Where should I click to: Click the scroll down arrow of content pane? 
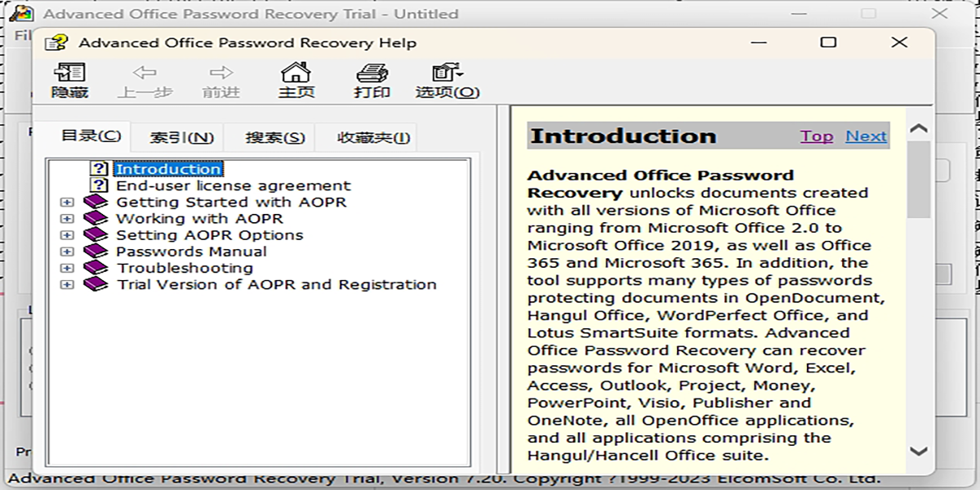point(919,451)
